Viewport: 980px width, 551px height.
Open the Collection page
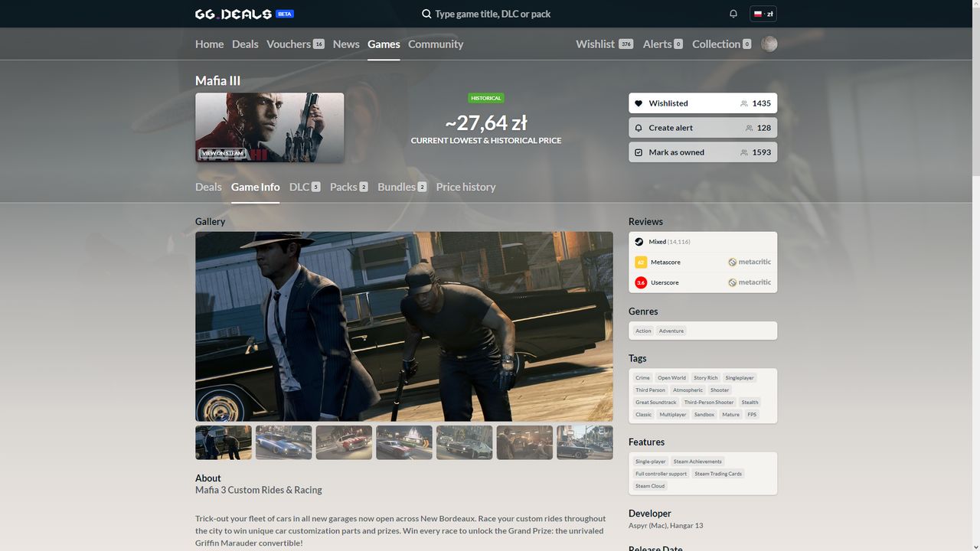click(722, 44)
